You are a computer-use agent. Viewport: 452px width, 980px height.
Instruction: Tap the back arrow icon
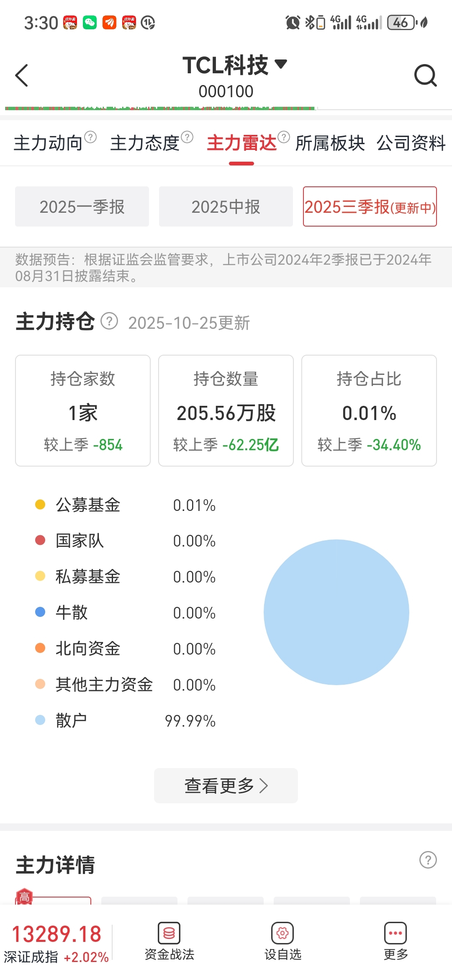pyautogui.click(x=22, y=75)
